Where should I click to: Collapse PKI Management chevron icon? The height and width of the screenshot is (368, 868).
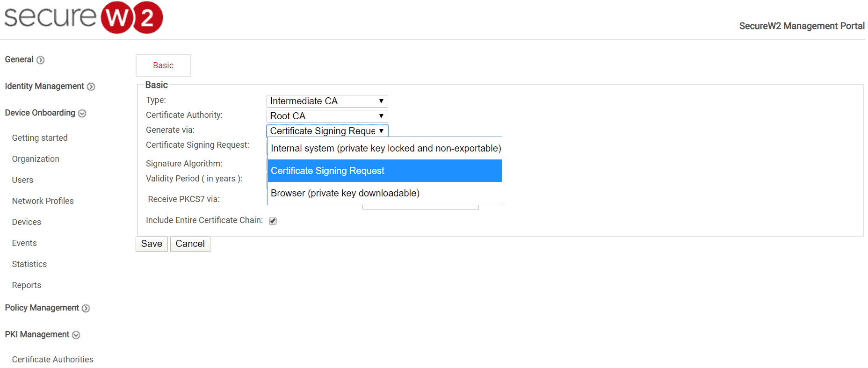[x=76, y=335]
